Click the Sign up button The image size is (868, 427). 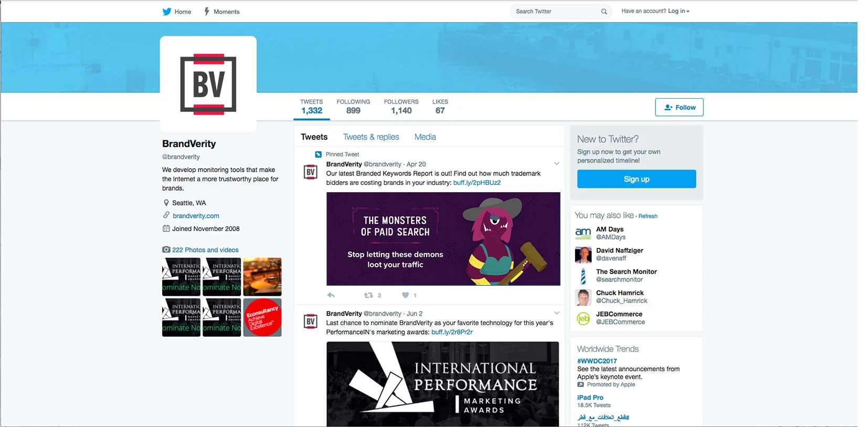pyautogui.click(x=637, y=179)
